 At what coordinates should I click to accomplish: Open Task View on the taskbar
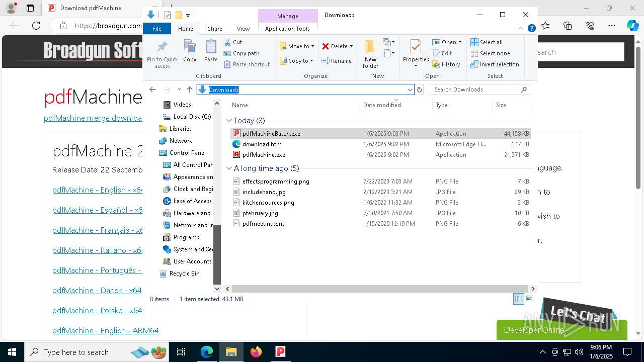pos(181,352)
